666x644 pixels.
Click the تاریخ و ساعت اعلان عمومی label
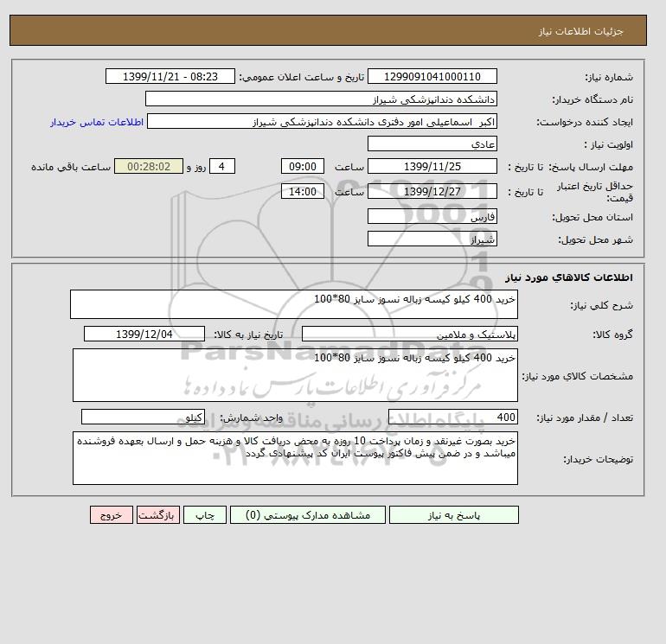pos(302,77)
